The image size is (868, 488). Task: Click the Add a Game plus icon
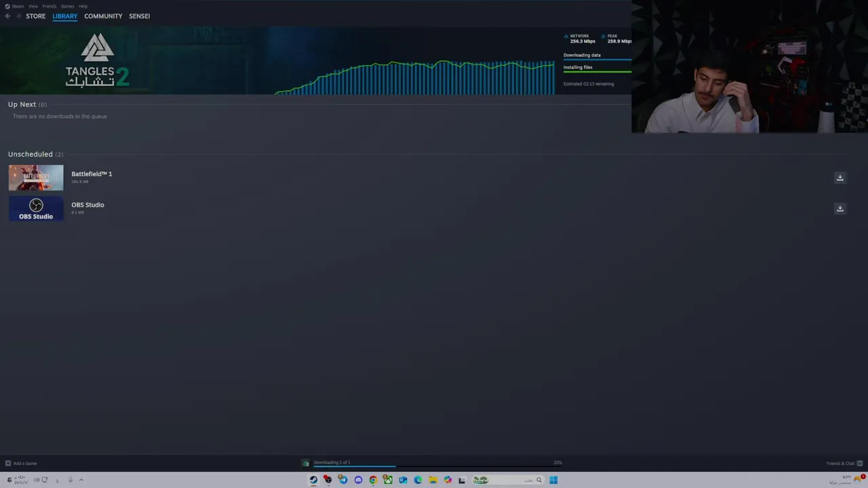tap(8, 464)
